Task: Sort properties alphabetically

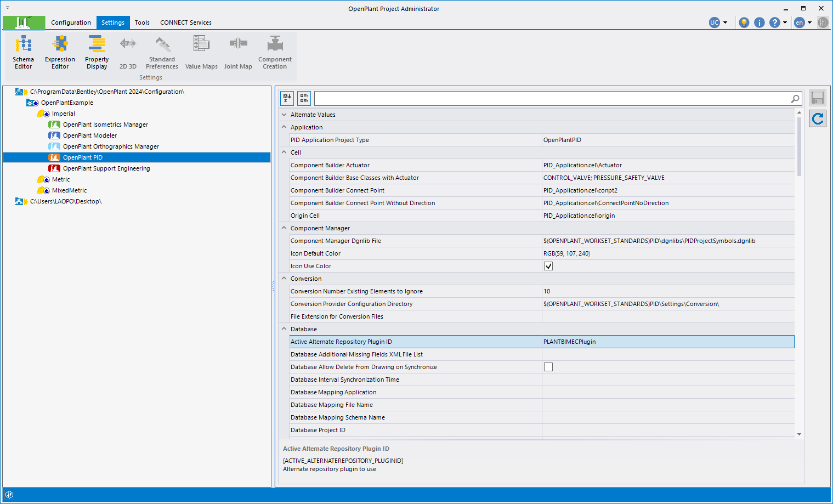Action: pyautogui.click(x=287, y=98)
